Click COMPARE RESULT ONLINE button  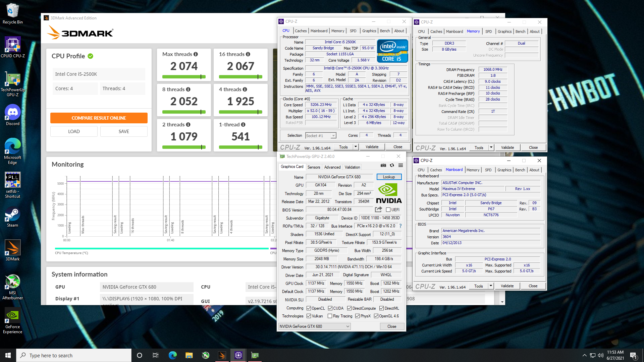coord(99,118)
